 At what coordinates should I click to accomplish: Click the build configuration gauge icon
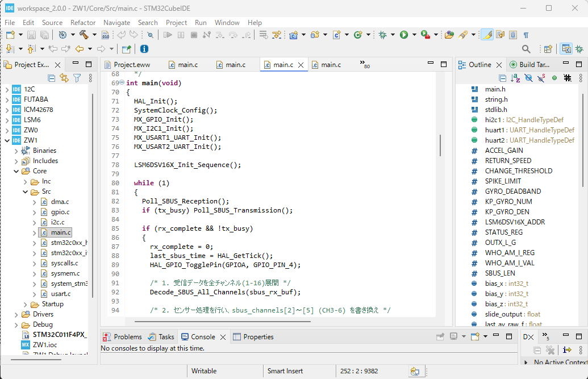click(62, 35)
